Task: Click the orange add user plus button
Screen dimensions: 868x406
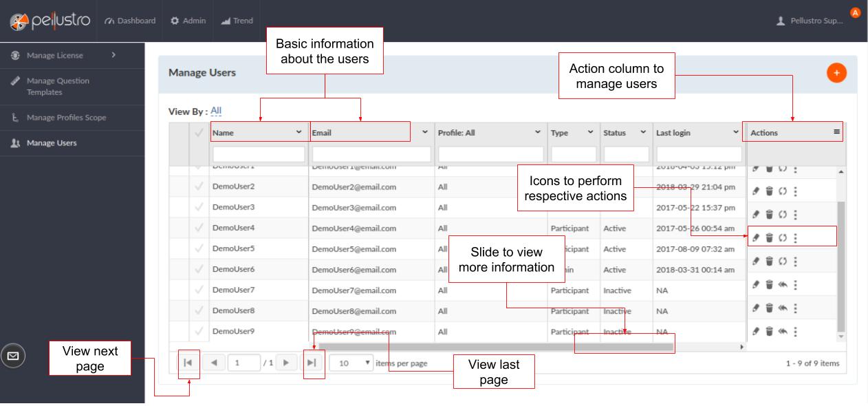Action: click(836, 72)
